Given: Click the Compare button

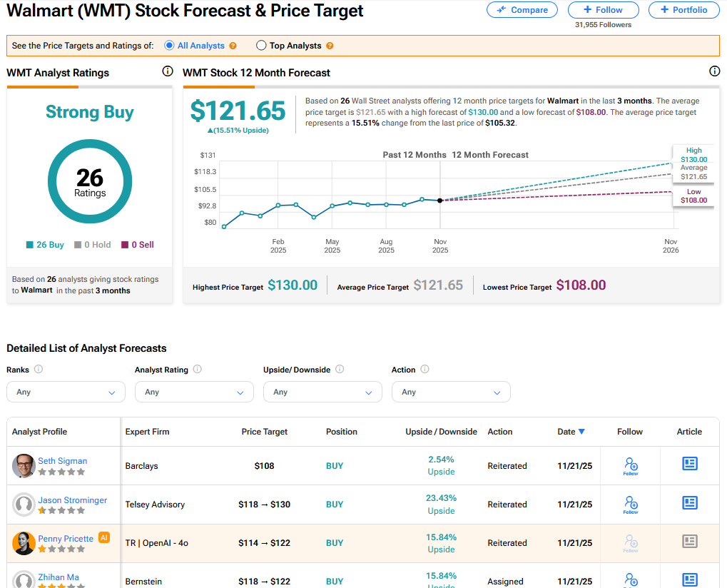Looking at the screenshot, I should (524, 10).
